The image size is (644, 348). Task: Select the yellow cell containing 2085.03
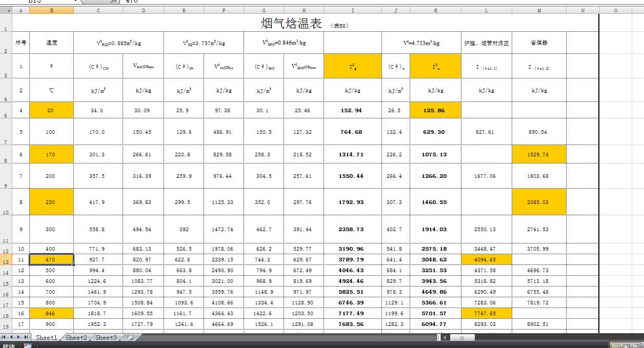coord(538,202)
